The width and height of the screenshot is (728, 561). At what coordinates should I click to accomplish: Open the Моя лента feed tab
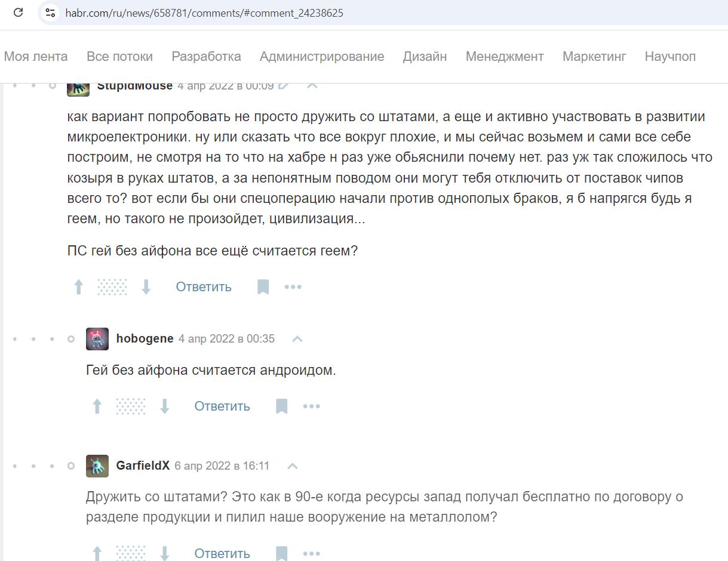click(36, 57)
